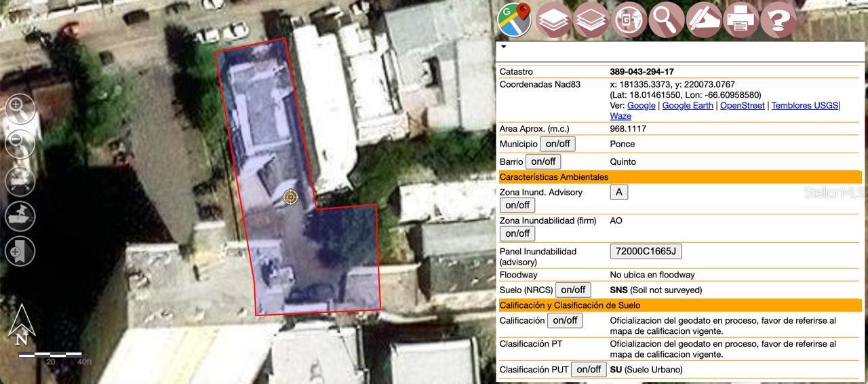This screenshot has width=868, height=384.
Task: Select the pencil drawing tool icon
Action: (703, 20)
